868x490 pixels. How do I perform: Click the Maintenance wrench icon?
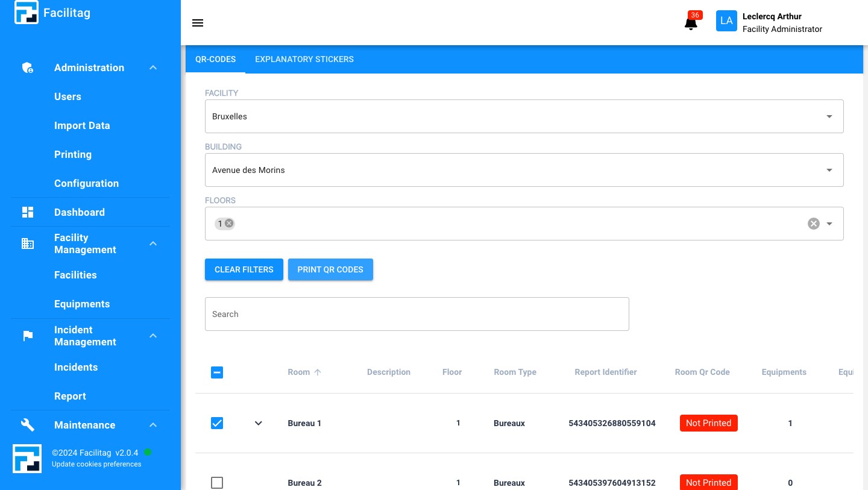tap(28, 425)
